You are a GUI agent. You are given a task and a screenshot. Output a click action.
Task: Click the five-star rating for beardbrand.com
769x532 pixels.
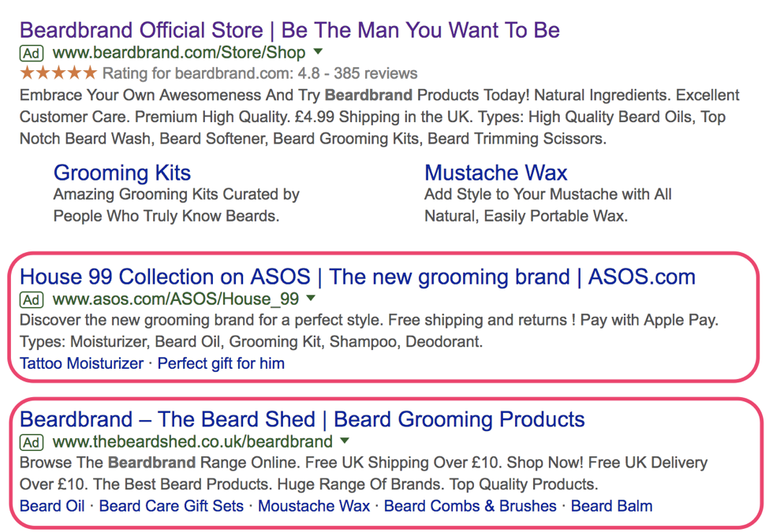pyautogui.click(x=58, y=74)
